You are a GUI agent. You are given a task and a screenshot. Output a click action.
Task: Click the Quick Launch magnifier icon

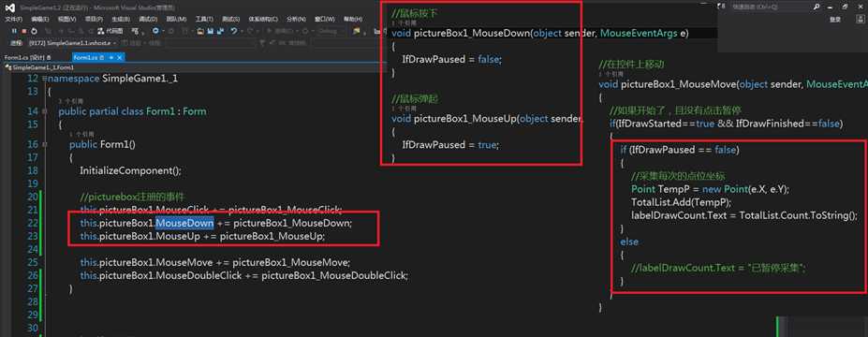point(816,7)
